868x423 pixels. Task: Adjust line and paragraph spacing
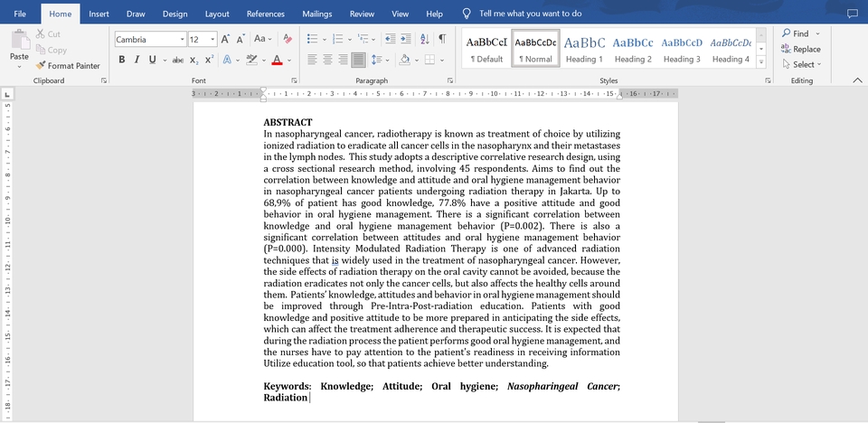tap(376, 60)
